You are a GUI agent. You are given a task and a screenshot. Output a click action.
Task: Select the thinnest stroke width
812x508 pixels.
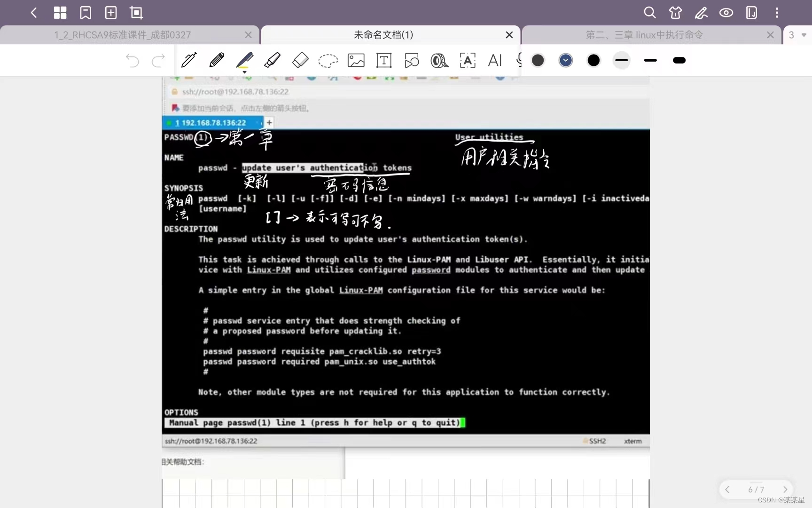[622, 60]
